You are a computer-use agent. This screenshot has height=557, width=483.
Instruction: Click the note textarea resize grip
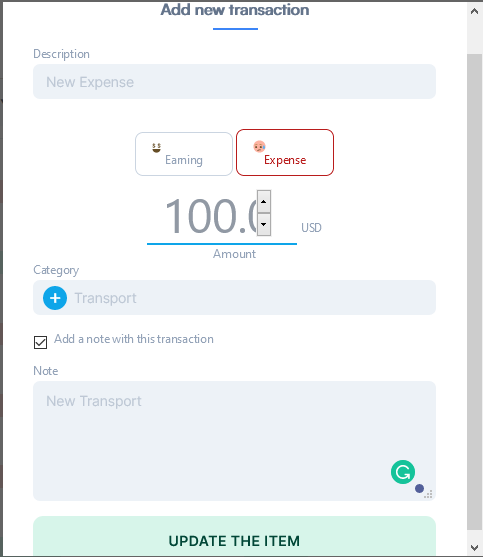pyautogui.click(x=428, y=494)
